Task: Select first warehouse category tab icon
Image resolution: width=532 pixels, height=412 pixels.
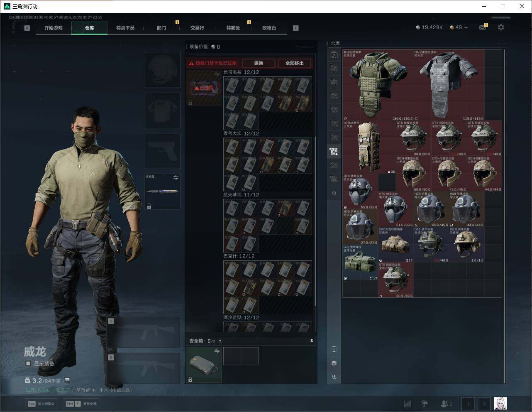Action: click(x=334, y=55)
